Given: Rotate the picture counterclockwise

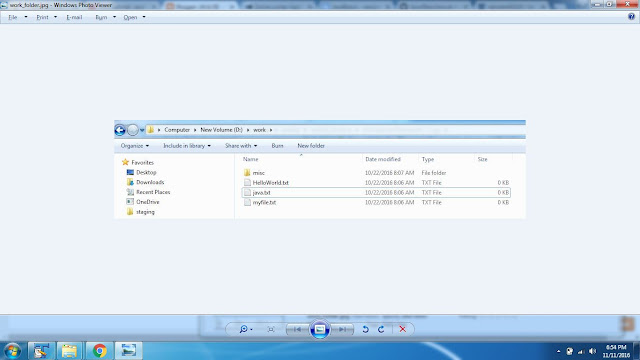Looking at the screenshot, I should 365,329.
